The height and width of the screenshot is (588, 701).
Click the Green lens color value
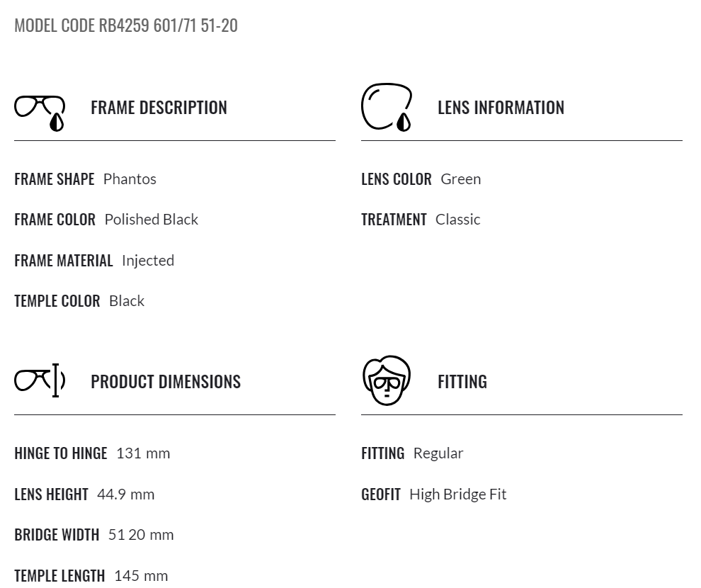(x=460, y=179)
